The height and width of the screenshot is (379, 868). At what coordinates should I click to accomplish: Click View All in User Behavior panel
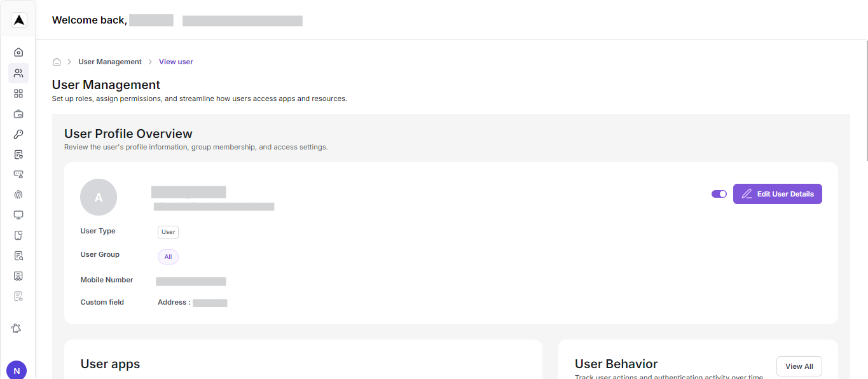point(799,366)
